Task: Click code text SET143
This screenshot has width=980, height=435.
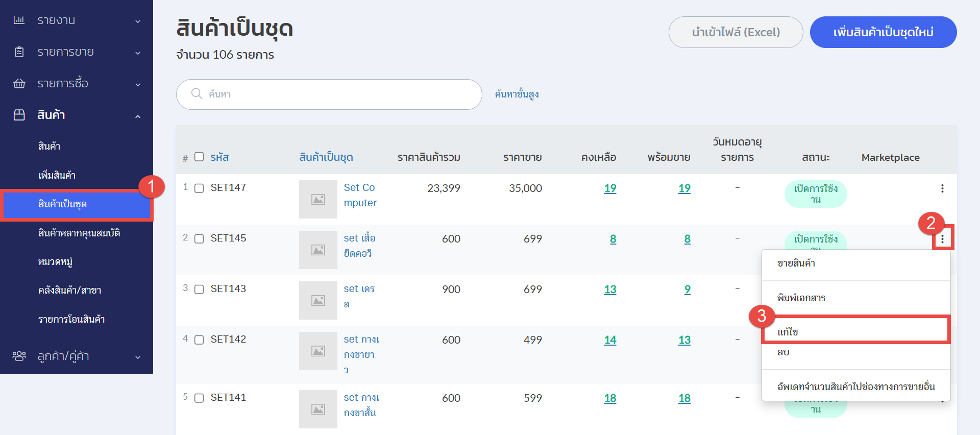Action: [228, 289]
